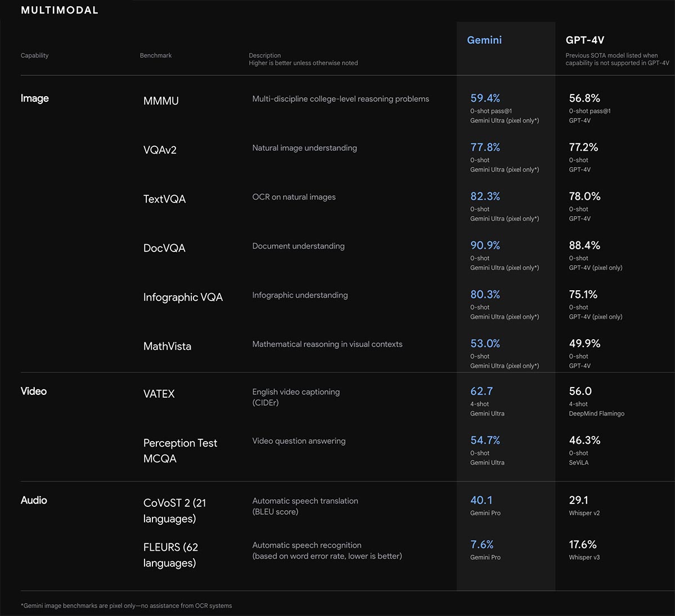Select the Gemini column header
675x616 pixels.
(x=484, y=40)
